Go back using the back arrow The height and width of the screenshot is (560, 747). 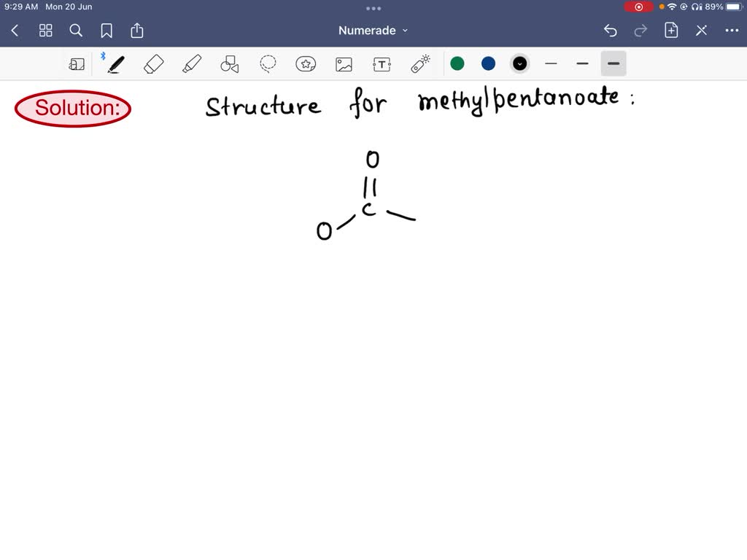pyautogui.click(x=15, y=31)
